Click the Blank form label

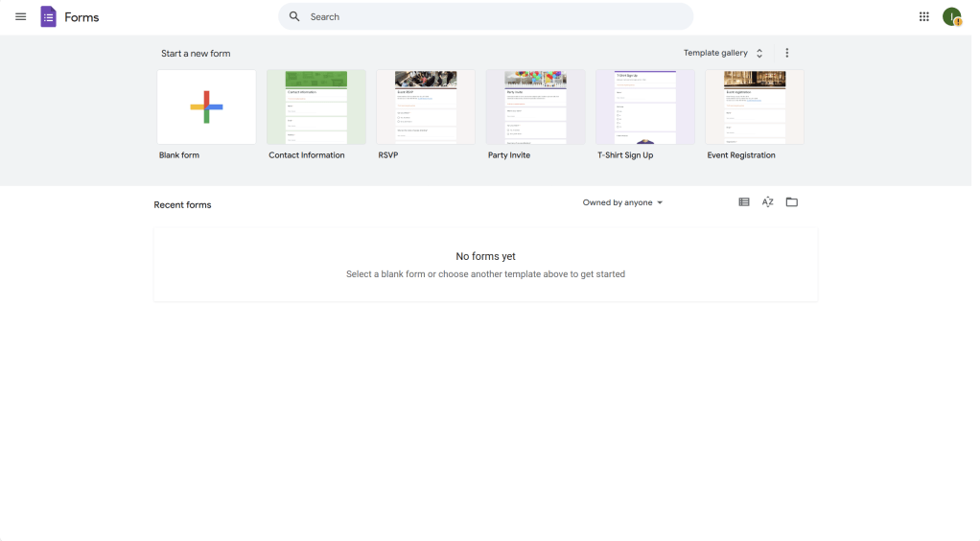pos(179,155)
